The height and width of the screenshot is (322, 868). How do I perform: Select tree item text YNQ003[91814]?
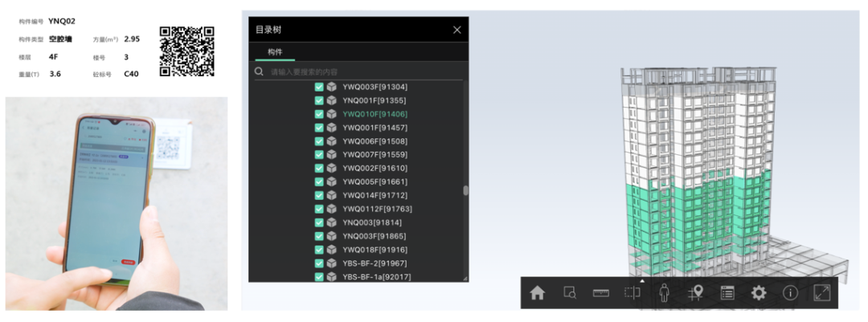pos(372,222)
